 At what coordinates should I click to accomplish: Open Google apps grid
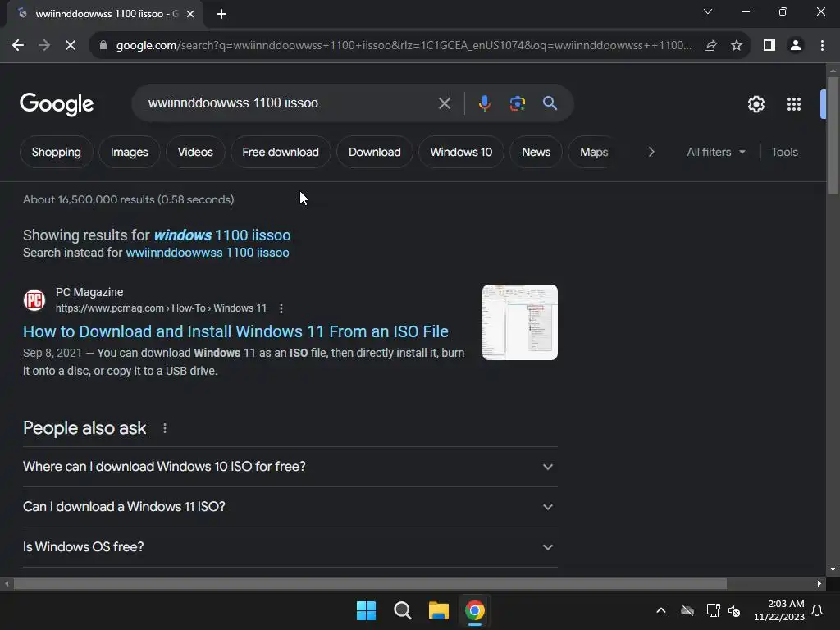794,104
